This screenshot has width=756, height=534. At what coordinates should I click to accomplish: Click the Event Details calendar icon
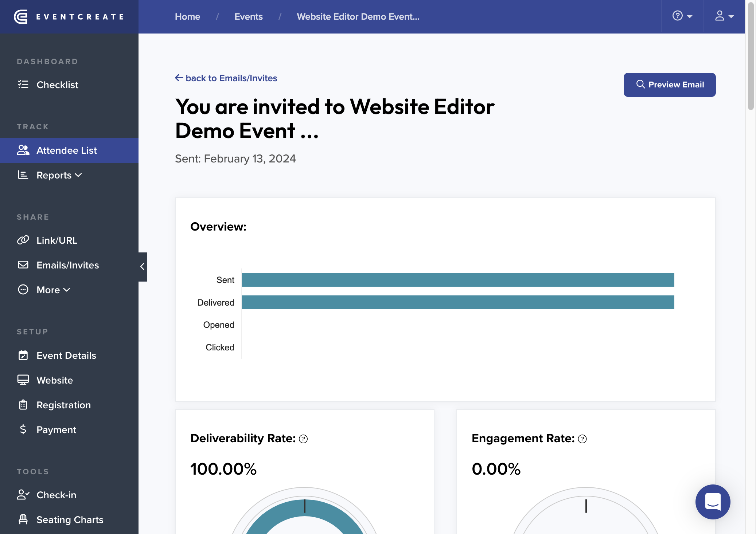(x=23, y=355)
